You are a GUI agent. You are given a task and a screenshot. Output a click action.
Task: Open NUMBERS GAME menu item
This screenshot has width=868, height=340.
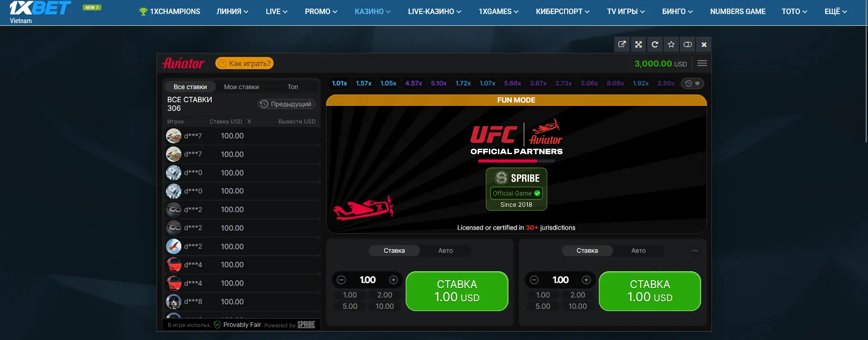pos(738,11)
